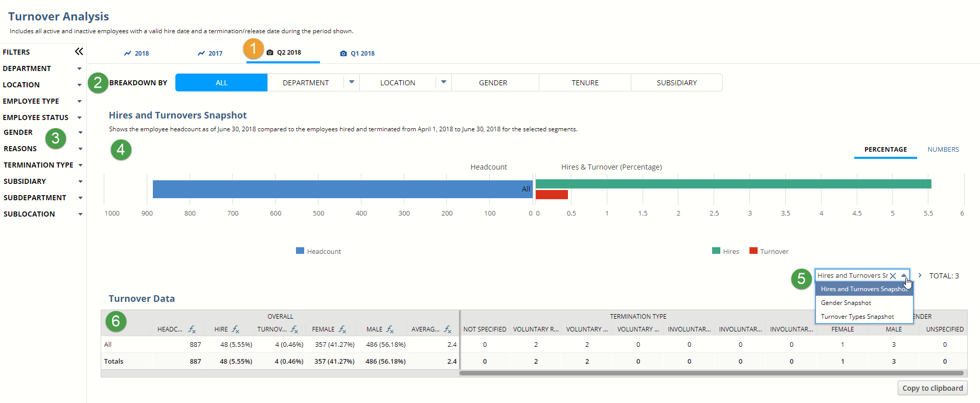Toggle the Hires legend swatch
Image resolution: width=980 pixels, height=403 pixels.
pyautogui.click(x=716, y=251)
